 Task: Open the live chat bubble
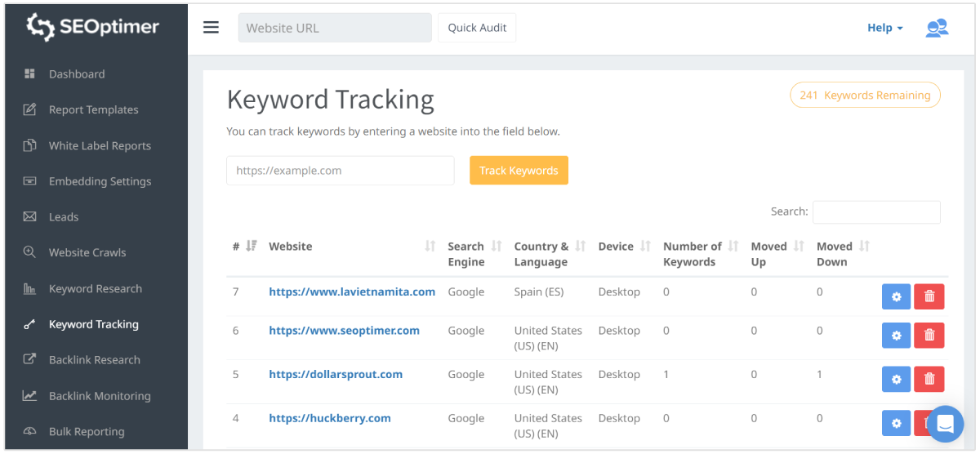pyautogui.click(x=945, y=423)
